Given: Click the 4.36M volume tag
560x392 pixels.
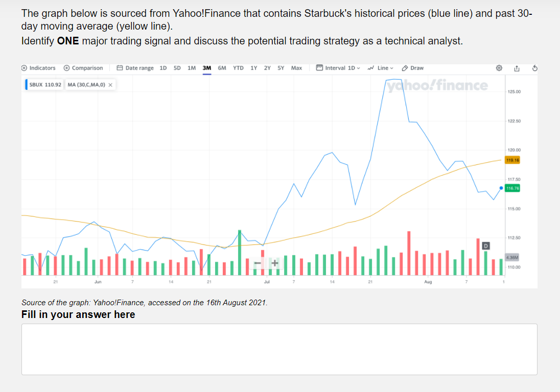Looking at the screenshot, I should (x=512, y=257).
